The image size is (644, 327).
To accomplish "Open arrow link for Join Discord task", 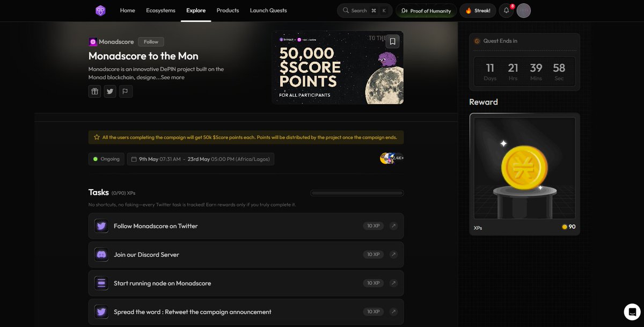I will pos(393,255).
